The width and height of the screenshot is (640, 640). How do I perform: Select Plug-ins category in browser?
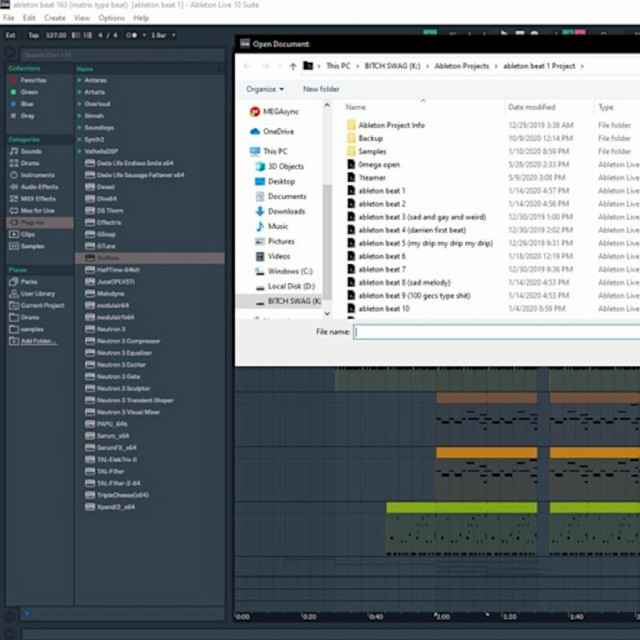[x=40, y=222]
